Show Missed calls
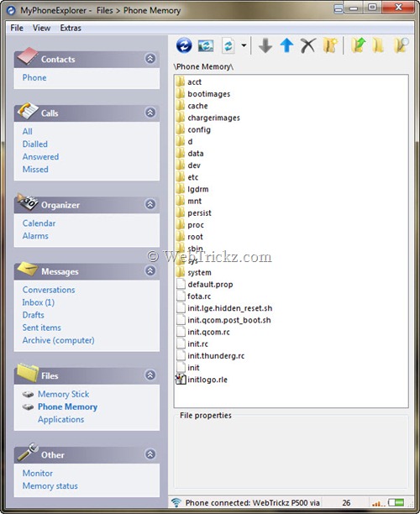This screenshot has width=420, height=514. [35, 170]
